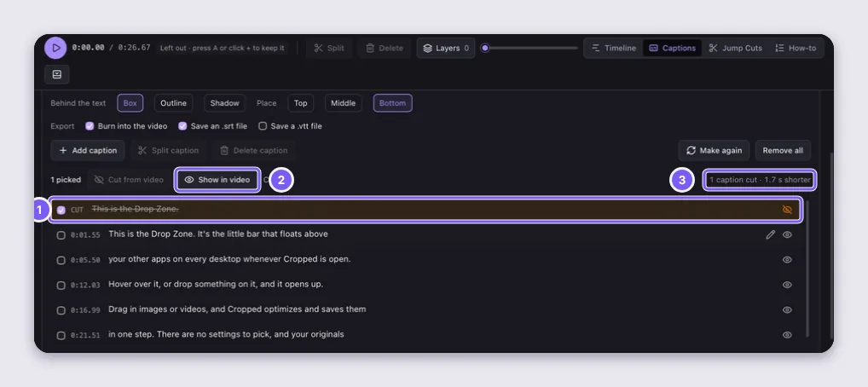
Task: Click the orange crossed-eye icon on the cut caption
Action: coord(787,210)
